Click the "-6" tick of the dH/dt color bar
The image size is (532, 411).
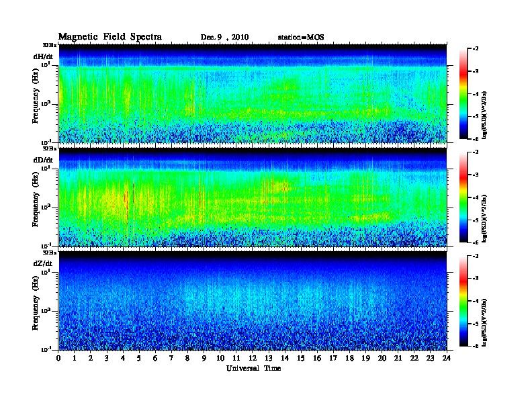[476, 139]
